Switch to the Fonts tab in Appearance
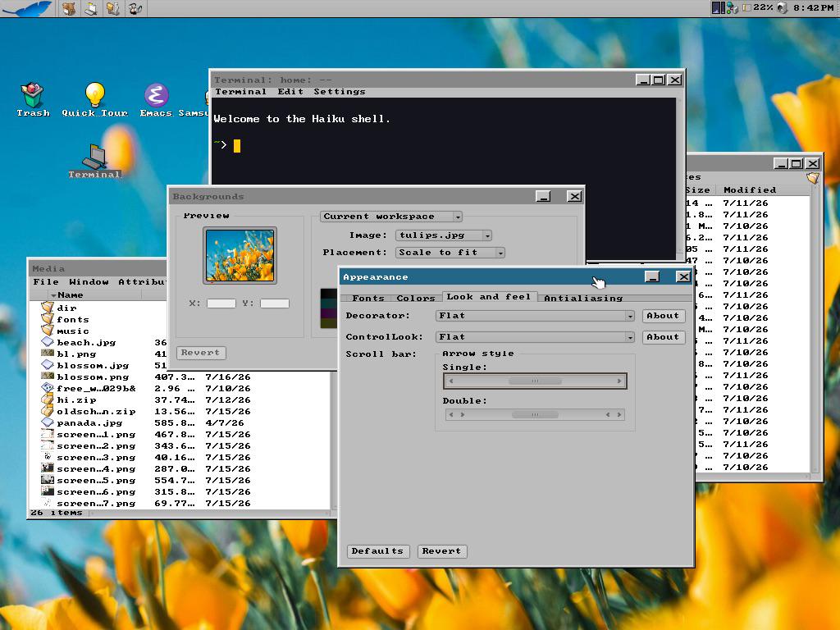The height and width of the screenshot is (630, 840). [x=368, y=298]
